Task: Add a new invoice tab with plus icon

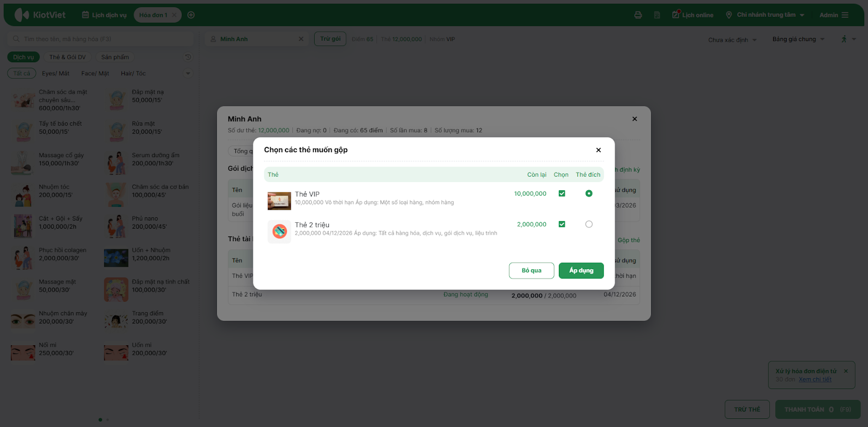Action: pyautogui.click(x=191, y=15)
